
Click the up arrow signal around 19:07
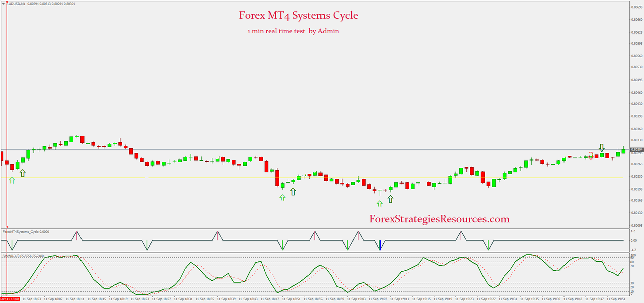379,203
